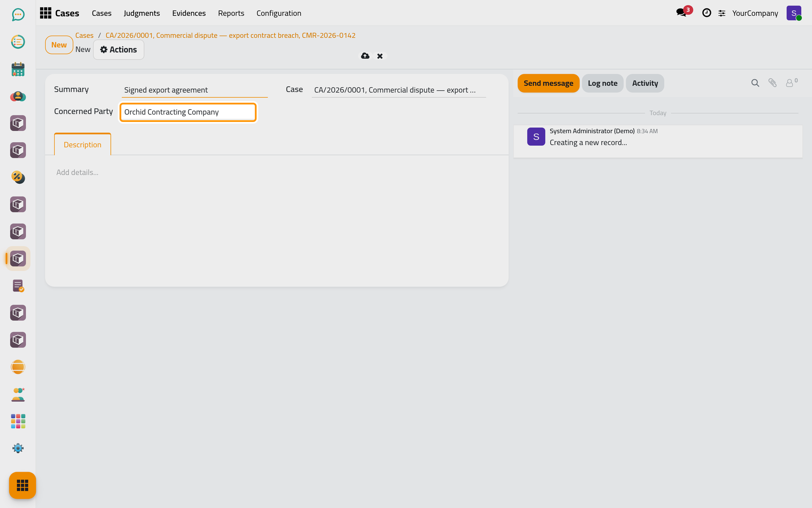Click the New record button
The height and width of the screenshot is (508, 812).
(59, 45)
